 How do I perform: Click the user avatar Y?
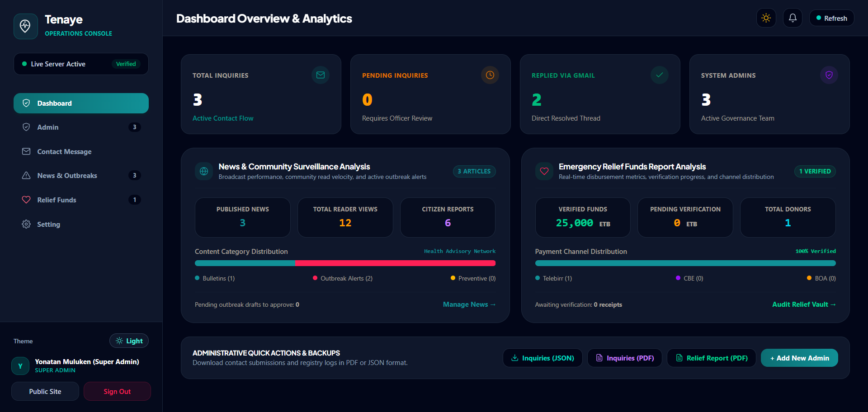tap(20, 366)
